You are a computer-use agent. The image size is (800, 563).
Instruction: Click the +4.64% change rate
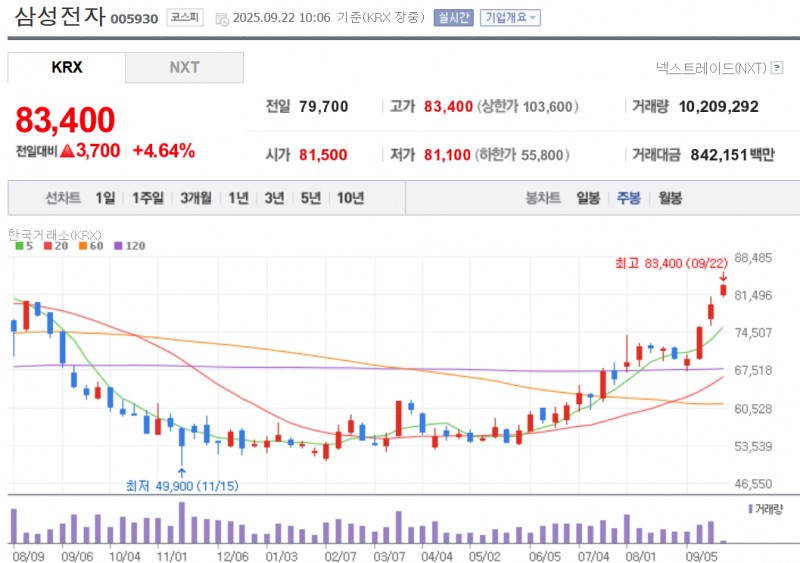pos(164,151)
